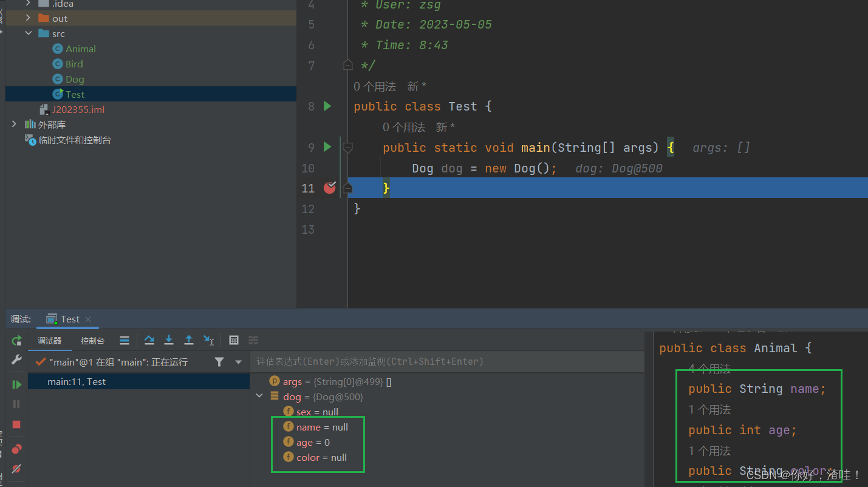Expand the .idea folder
This screenshot has width=868, height=487.
pyautogui.click(x=29, y=4)
